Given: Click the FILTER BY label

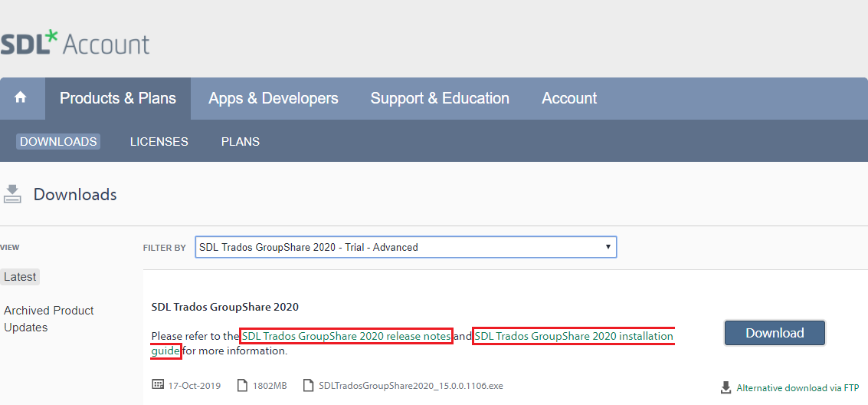Looking at the screenshot, I should click(165, 248).
